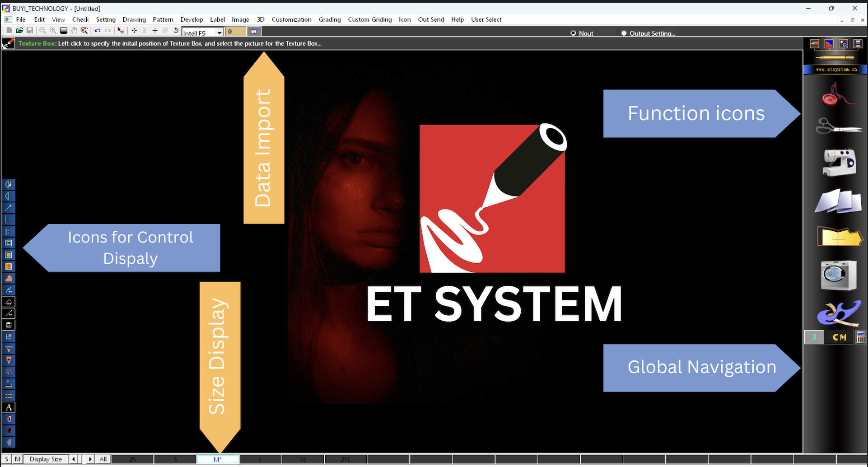Open the Pattern menu
Viewport: 868px width, 467px height.
pos(163,19)
